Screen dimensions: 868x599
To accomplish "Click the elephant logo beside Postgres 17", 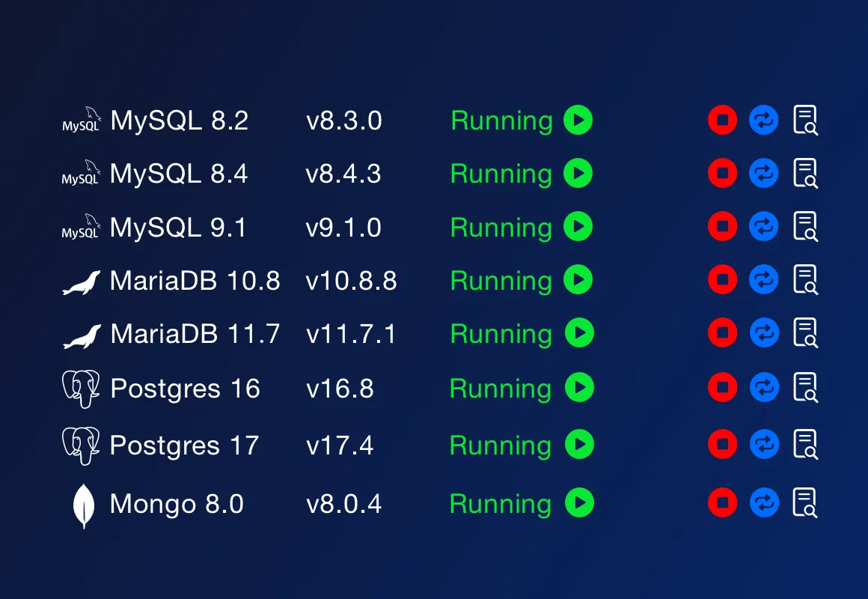I will [x=81, y=446].
